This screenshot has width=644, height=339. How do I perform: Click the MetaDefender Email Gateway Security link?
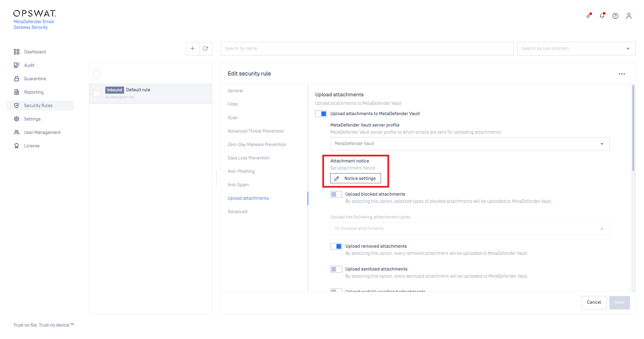click(34, 25)
